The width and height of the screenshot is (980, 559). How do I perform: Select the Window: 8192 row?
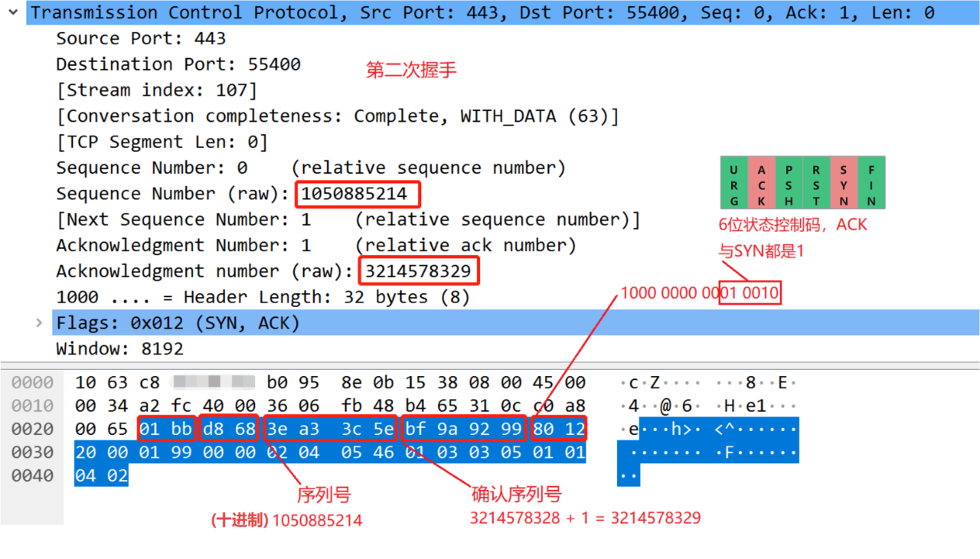(x=119, y=349)
